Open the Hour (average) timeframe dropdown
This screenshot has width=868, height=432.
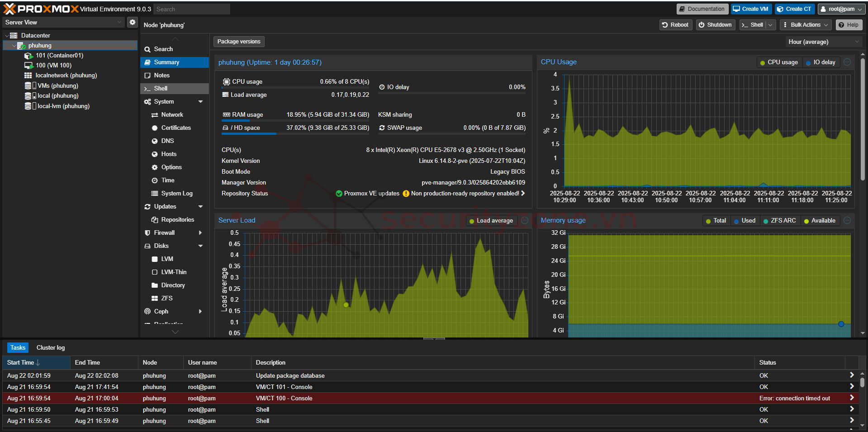click(823, 42)
